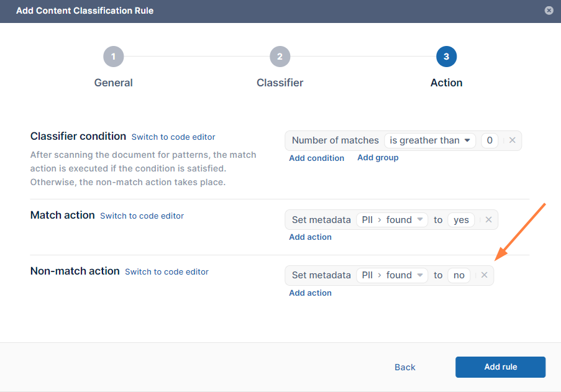
Task: Go to step 1 circle
Action: [x=113, y=57]
